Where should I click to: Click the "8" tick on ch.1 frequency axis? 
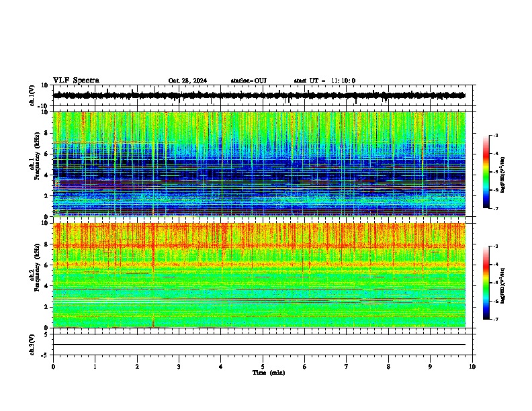click(x=46, y=133)
